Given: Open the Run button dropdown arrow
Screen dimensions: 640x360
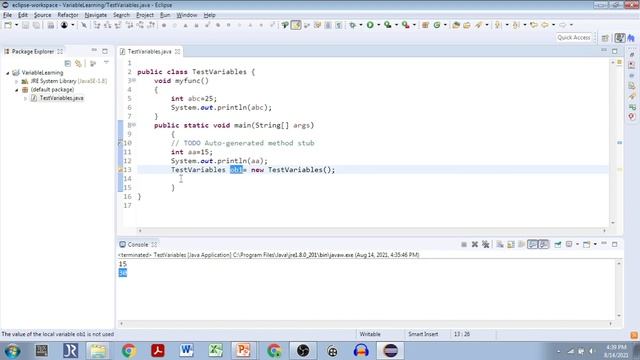Looking at the screenshot, I should (379, 25).
